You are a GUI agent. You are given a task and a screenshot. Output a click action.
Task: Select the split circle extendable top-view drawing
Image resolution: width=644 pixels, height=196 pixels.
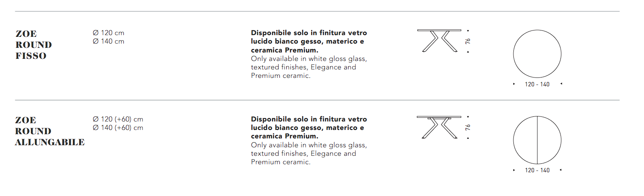tap(537, 141)
